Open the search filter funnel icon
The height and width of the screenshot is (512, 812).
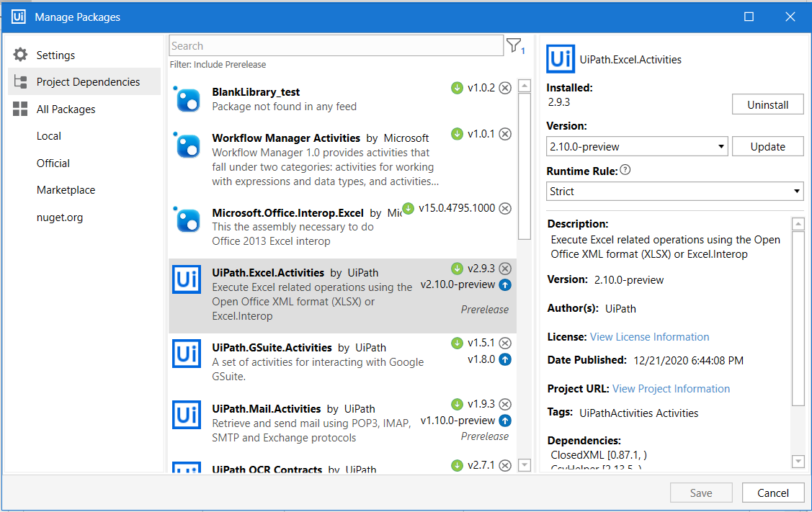pyautogui.click(x=514, y=46)
